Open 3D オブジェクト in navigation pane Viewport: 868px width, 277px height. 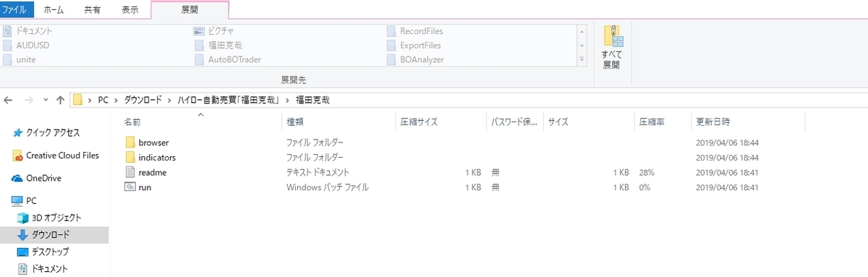coord(48,217)
